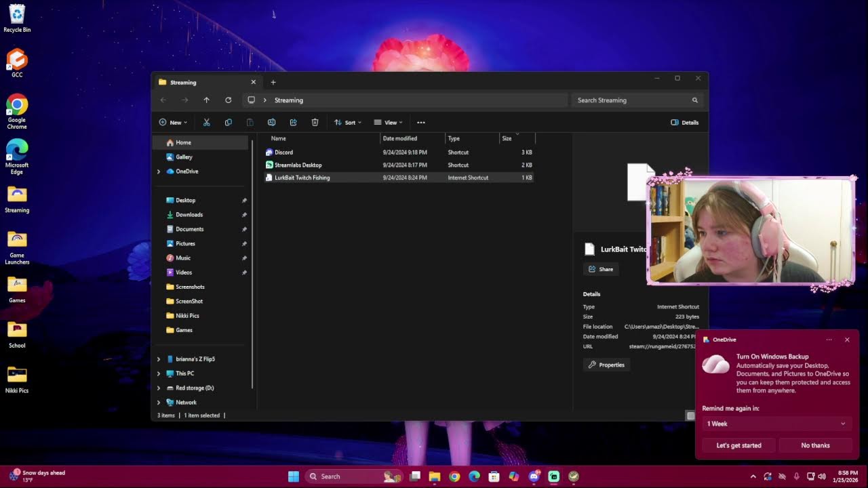The width and height of the screenshot is (868, 488).
Task: Delete the selected file with the trash icon
Action: coord(315,123)
